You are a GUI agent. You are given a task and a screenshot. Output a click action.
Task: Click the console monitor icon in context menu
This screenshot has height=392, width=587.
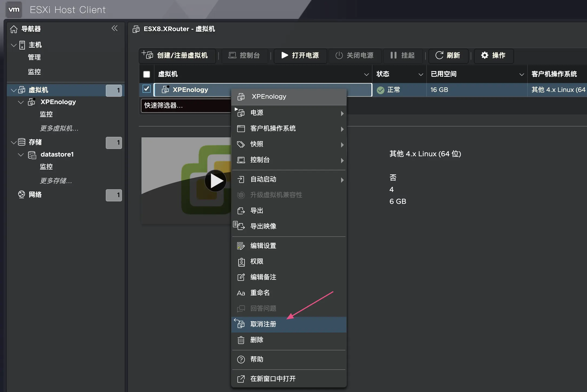click(x=241, y=160)
